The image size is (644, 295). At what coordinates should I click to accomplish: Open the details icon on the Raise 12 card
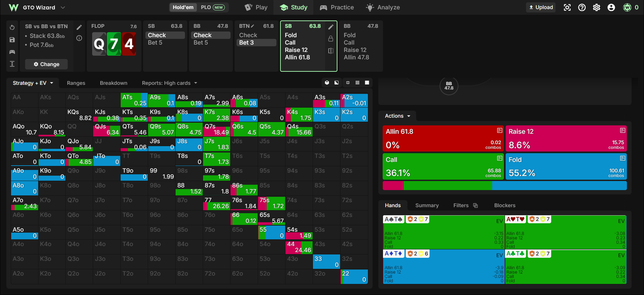pyautogui.click(x=623, y=130)
